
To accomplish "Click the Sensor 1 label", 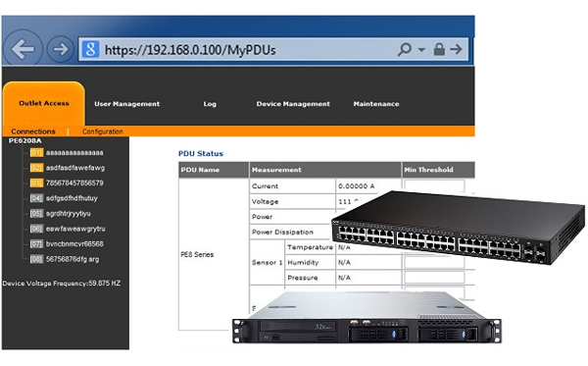I will click(267, 262).
